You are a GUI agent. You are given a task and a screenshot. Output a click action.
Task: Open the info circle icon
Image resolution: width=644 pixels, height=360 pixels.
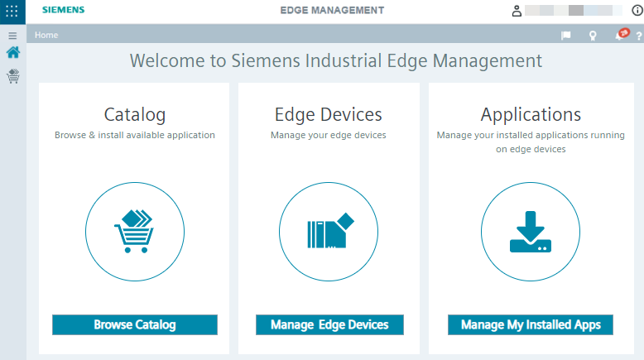636,12
